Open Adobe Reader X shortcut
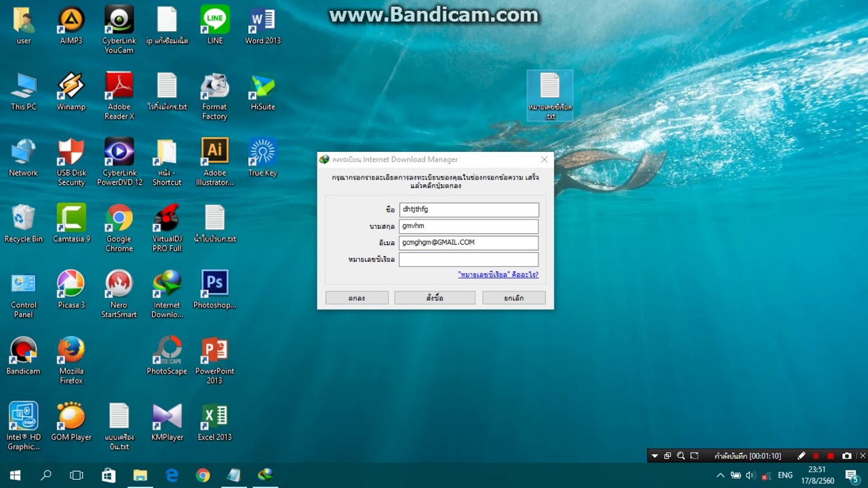 pyautogui.click(x=119, y=96)
